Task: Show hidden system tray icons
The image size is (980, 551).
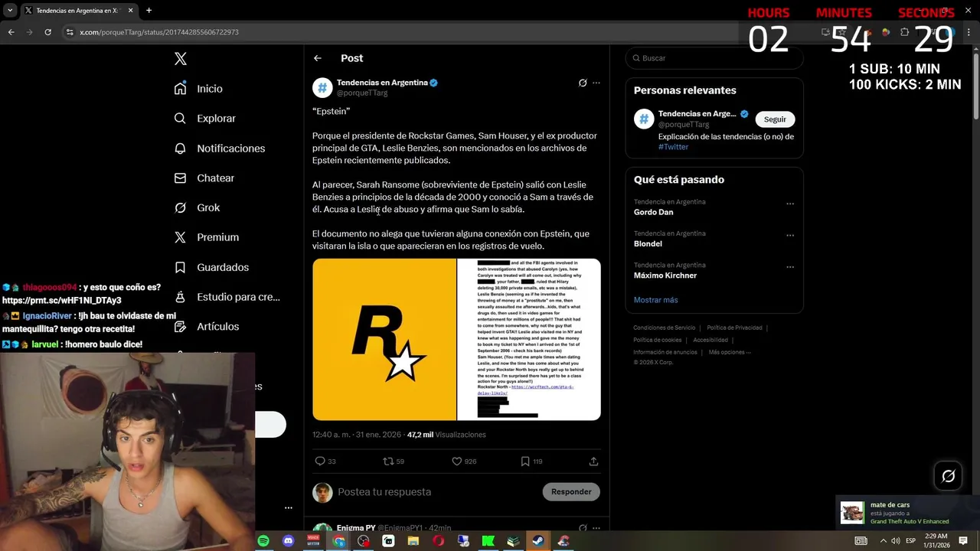Action: [883, 541]
